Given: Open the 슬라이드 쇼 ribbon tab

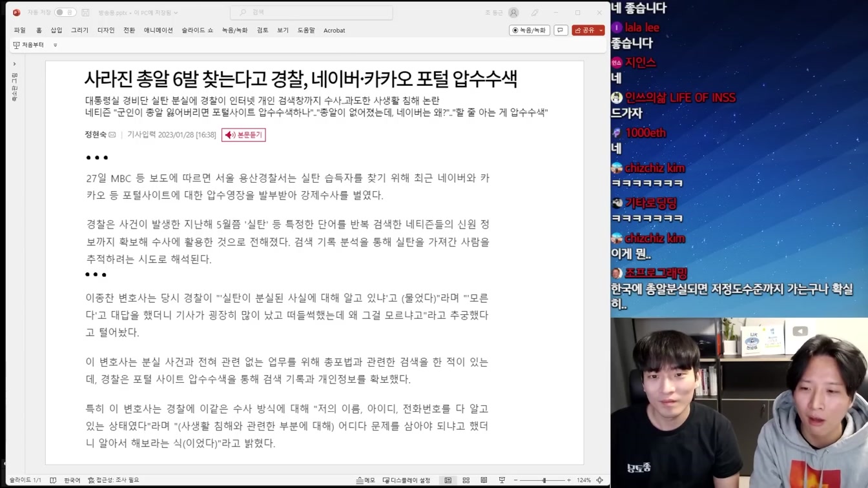Looking at the screenshot, I should (197, 30).
